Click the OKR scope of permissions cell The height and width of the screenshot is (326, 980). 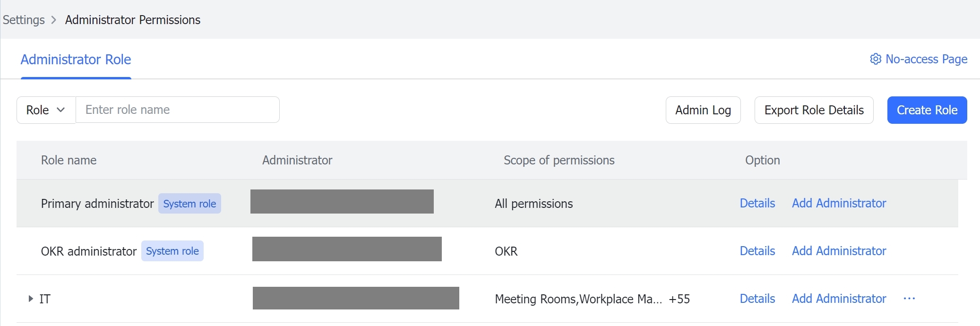pyautogui.click(x=506, y=251)
